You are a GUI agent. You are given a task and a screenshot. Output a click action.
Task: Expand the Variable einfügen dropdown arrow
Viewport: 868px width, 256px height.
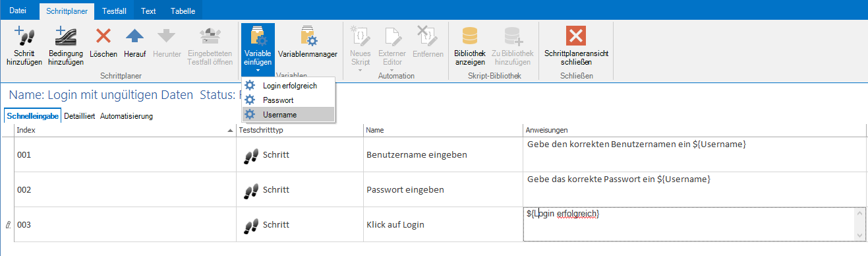coord(258,71)
